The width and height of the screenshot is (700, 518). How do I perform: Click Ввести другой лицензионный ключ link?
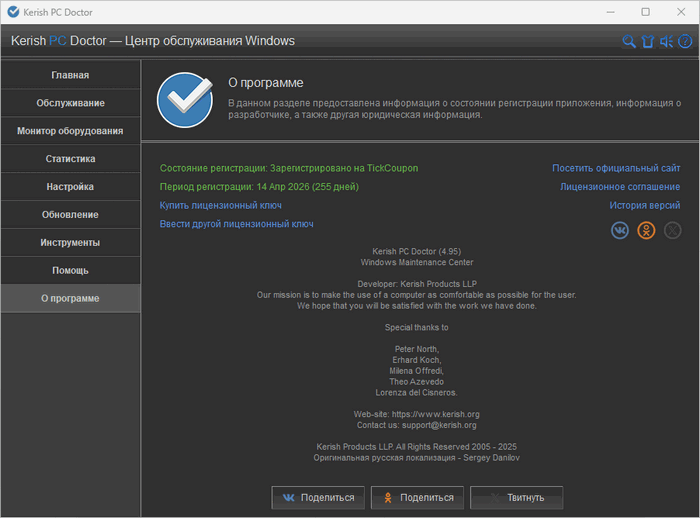tap(237, 224)
